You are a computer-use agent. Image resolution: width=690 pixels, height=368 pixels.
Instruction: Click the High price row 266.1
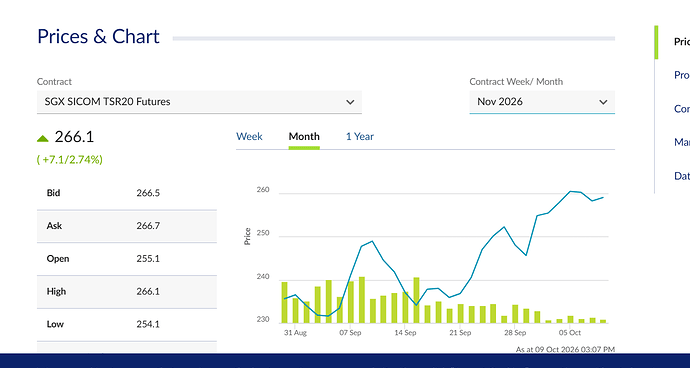click(127, 291)
